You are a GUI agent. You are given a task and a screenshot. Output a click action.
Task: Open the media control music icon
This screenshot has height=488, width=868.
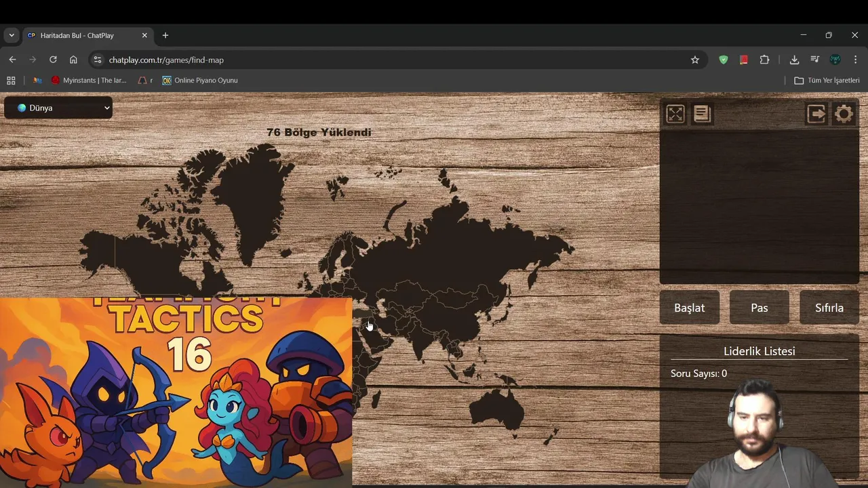[814, 60]
